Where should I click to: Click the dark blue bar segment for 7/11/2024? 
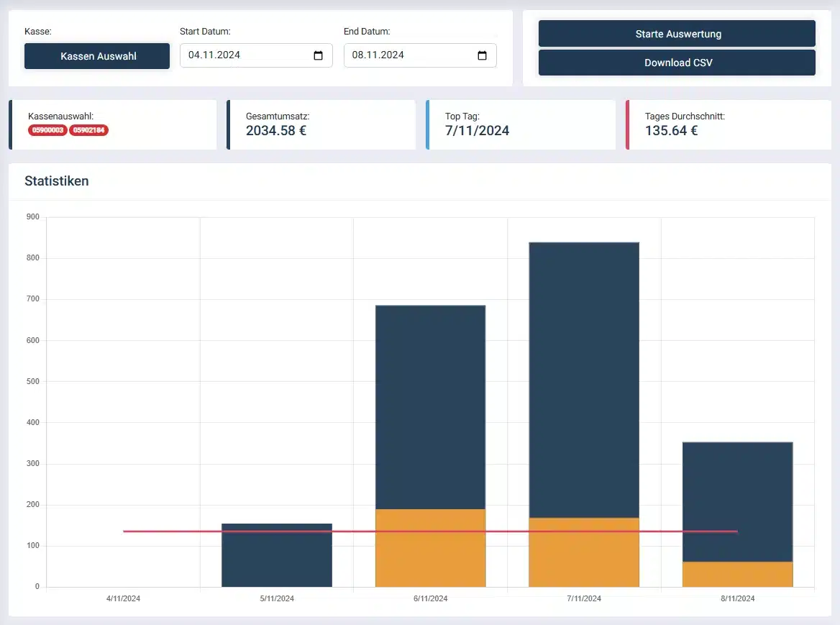click(584, 380)
